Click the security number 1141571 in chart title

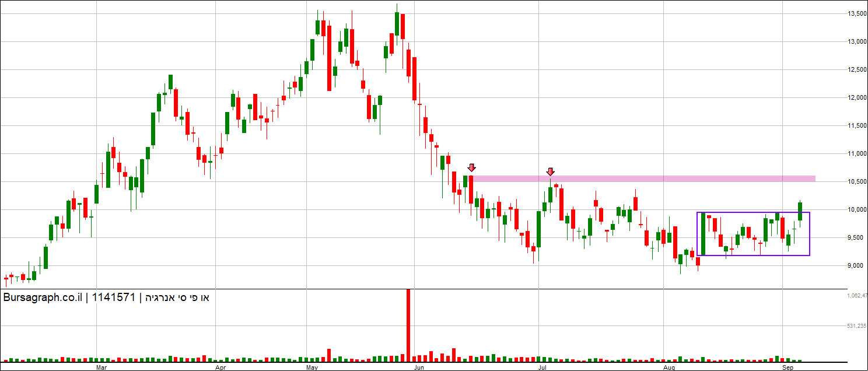114,297
